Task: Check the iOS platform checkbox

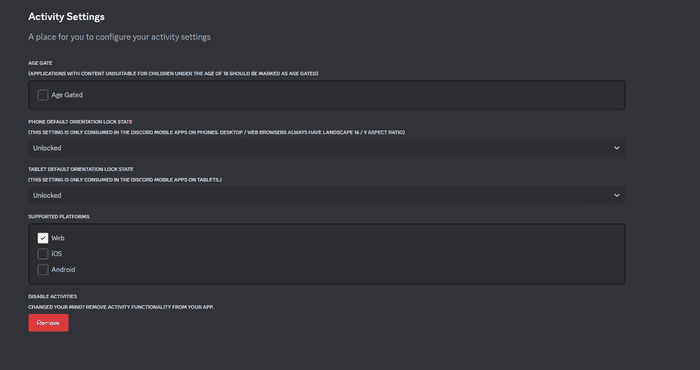Action: (43, 254)
